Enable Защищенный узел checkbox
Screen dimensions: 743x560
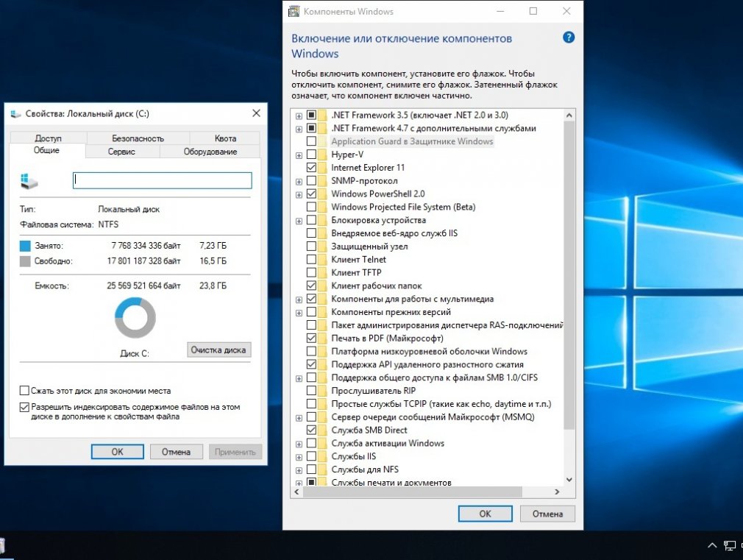click(311, 246)
